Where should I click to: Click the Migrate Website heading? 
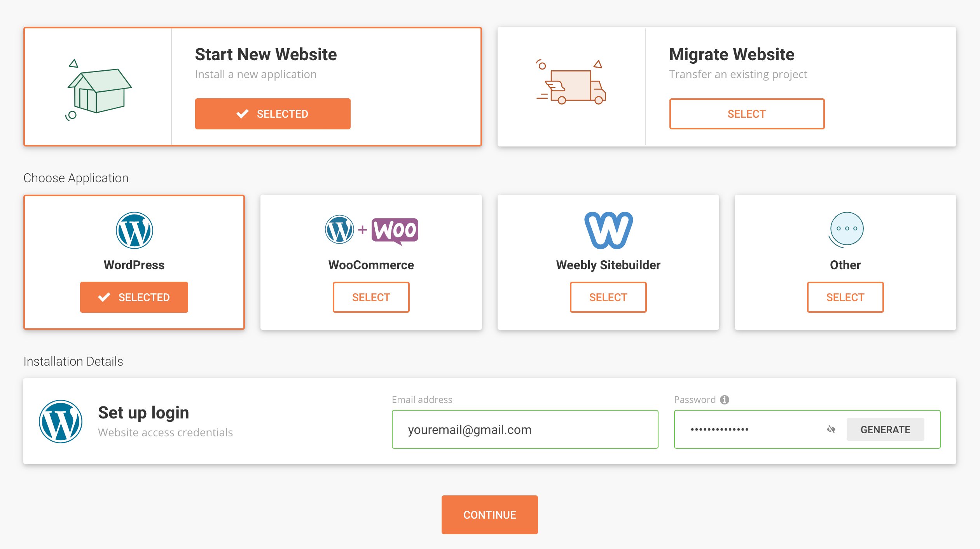[x=732, y=54]
